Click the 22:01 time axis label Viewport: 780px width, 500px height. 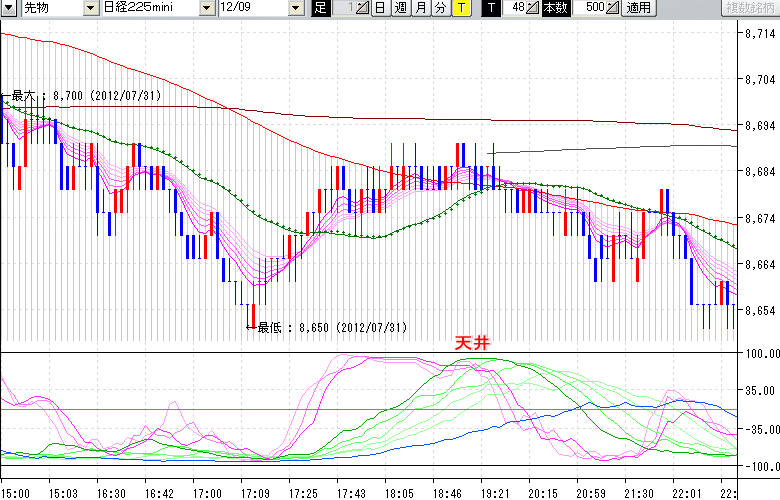(687, 494)
